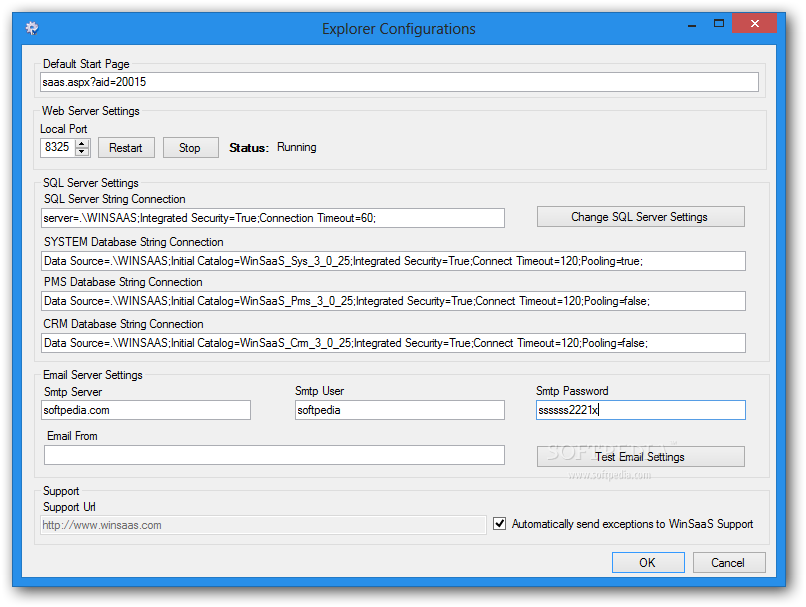The width and height of the screenshot is (806, 607).
Task: Decrease Local Port with down arrow
Action: pyautogui.click(x=82, y=152)
